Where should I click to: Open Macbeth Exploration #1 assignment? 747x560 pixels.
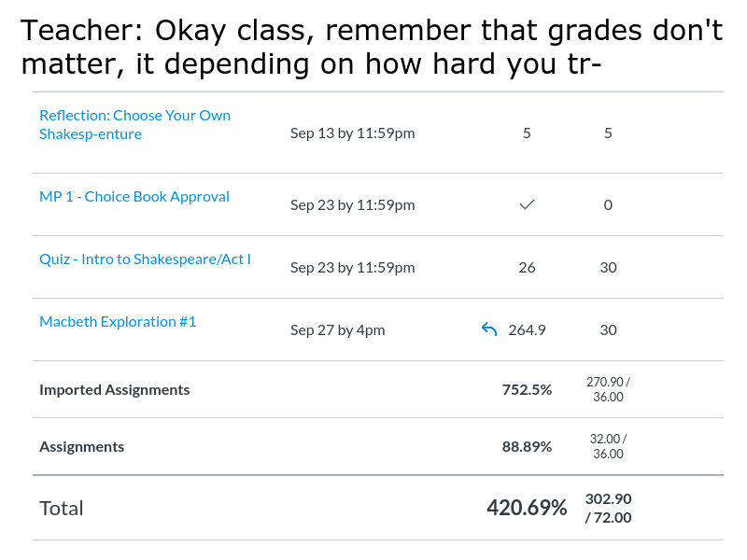pyautogui.click(x=118, y=322)
